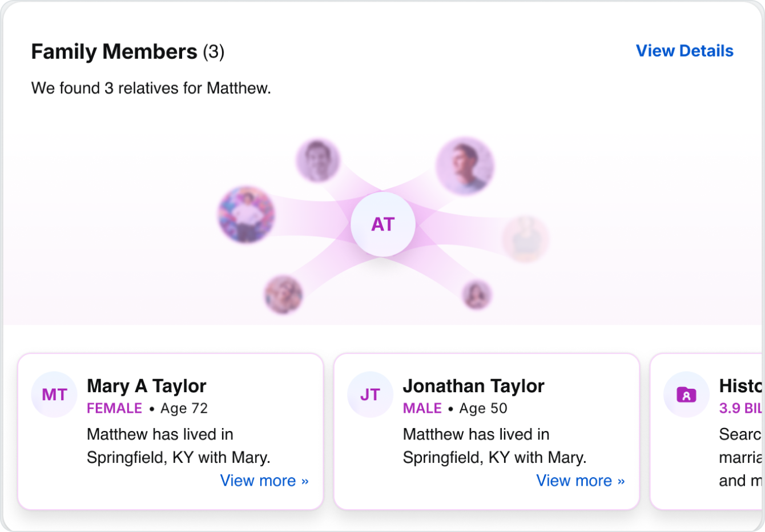Select the faded photo right of AT
The width and height of the screenshot is (765, 532).
point(525,239)
